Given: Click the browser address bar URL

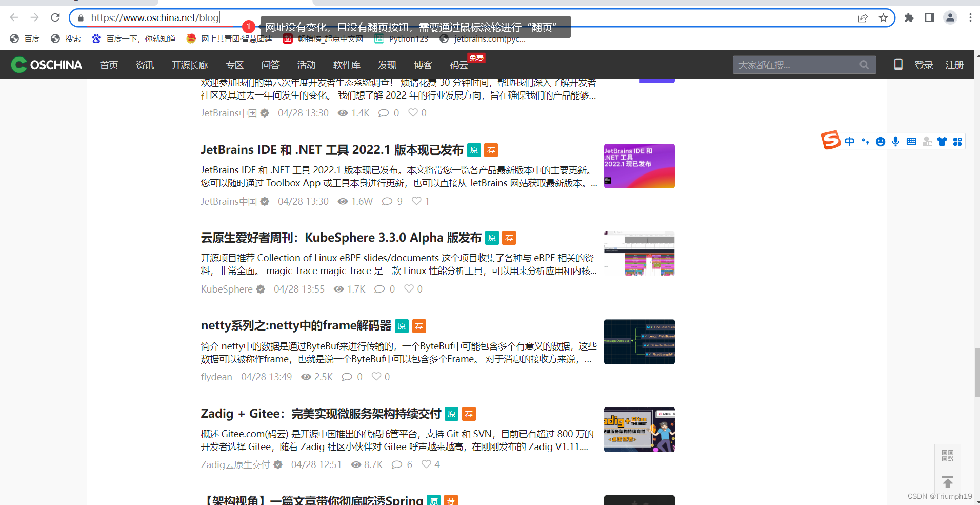Looking at the screenshot, I should pyautogui.click(x=155, y=18).
